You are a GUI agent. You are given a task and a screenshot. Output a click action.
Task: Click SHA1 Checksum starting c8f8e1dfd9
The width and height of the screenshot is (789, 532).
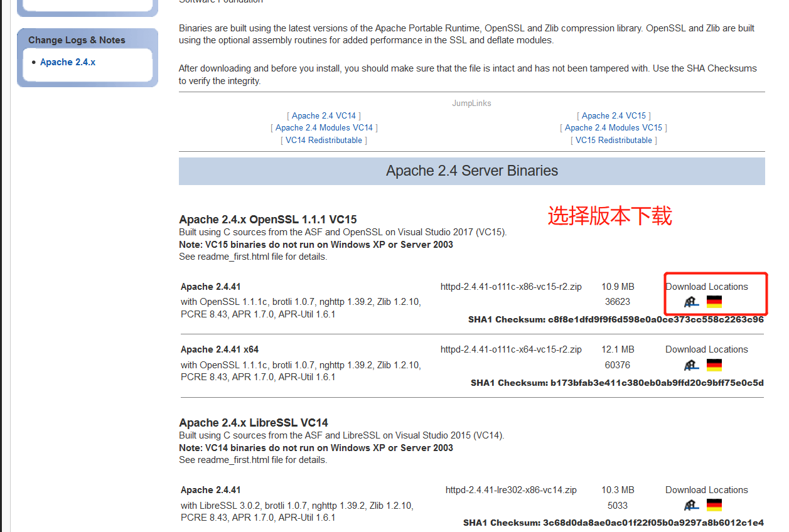point(616,319)
